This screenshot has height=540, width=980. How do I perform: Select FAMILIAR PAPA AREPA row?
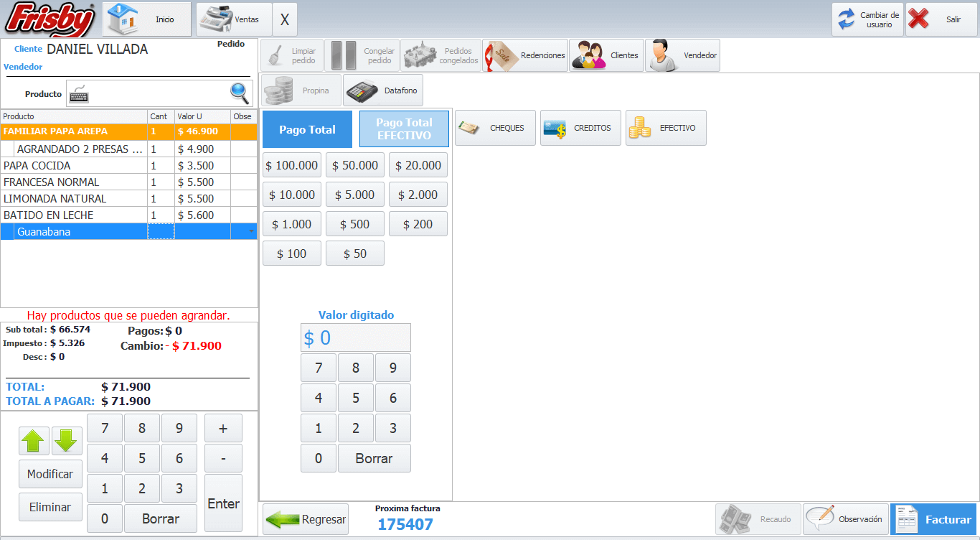coord(128,131)
